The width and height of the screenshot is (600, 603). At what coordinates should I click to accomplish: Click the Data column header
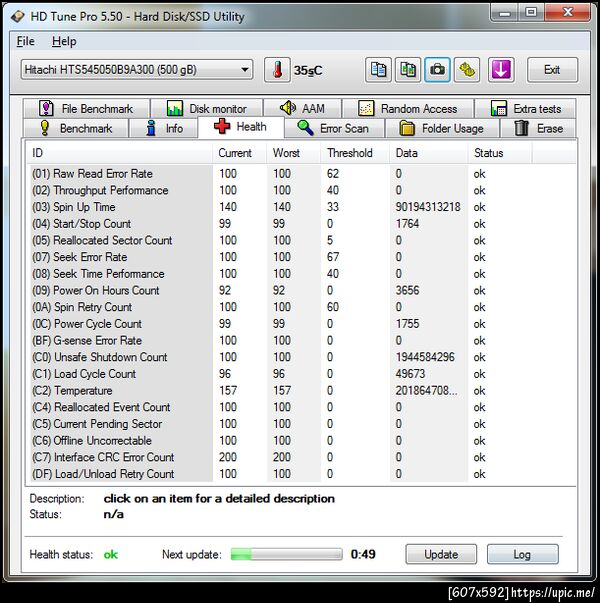pos(428,153)
